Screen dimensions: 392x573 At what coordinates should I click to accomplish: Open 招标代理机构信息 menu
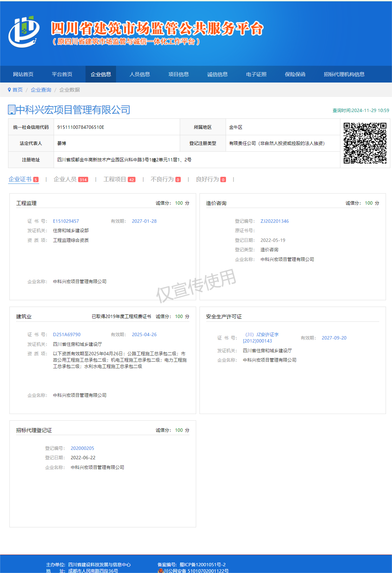[x=344, y=74]
